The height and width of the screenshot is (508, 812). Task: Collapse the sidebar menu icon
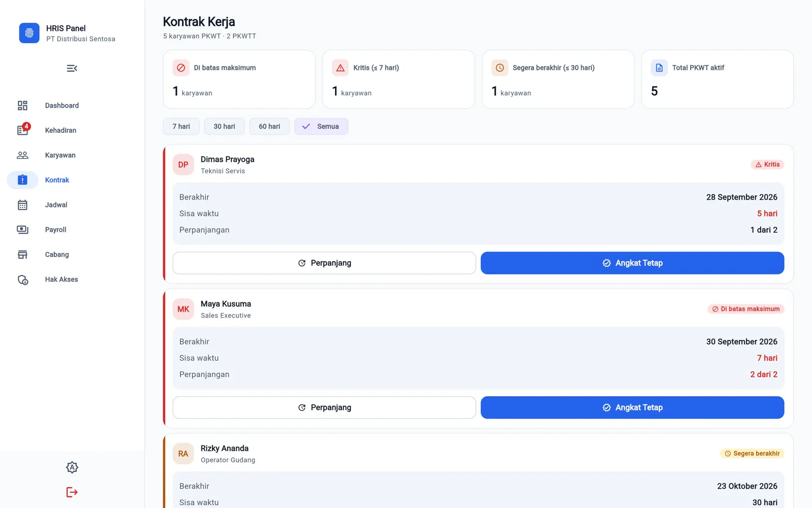[x=72, y=68]
